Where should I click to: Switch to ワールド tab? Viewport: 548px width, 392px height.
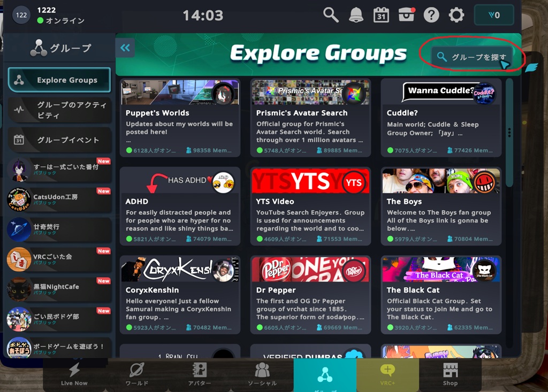(x=136, y=375)
